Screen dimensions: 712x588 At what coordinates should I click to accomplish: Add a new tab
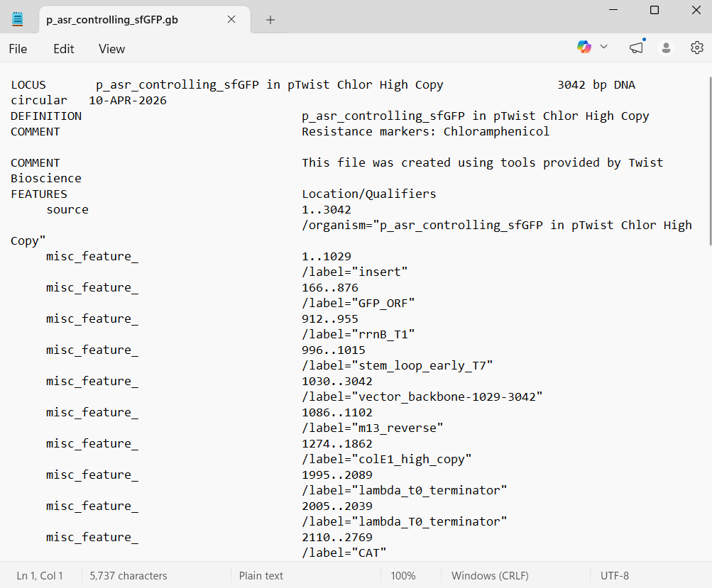270,20
